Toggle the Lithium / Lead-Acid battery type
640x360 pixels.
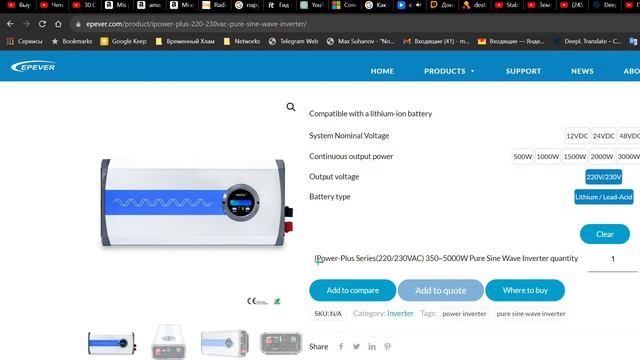604,197
